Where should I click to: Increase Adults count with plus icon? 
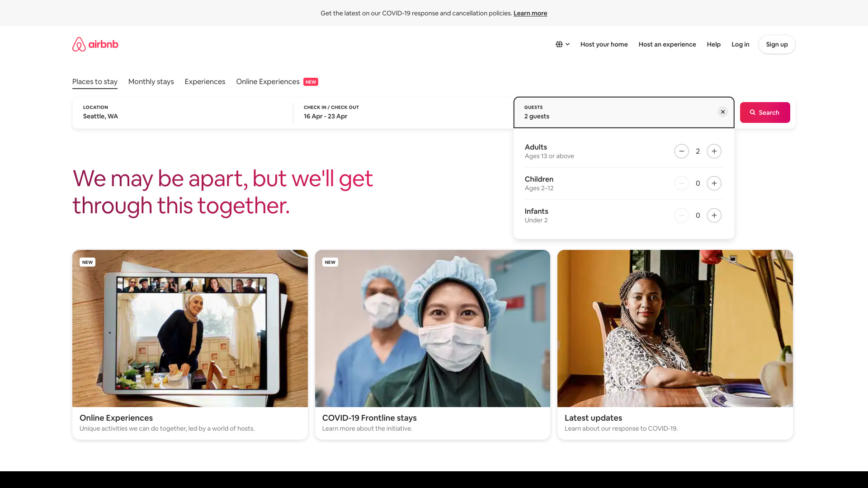pyautogui.click(x=714, y=151)
